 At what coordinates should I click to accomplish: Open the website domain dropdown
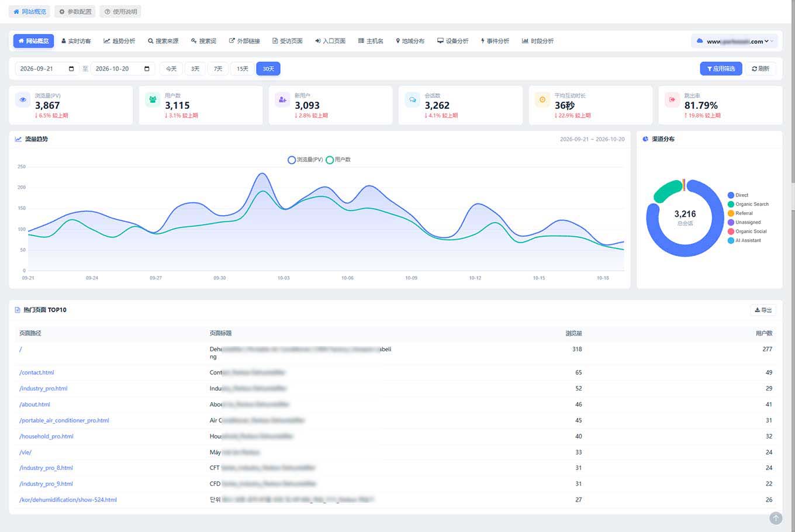[x=734, y=41]
